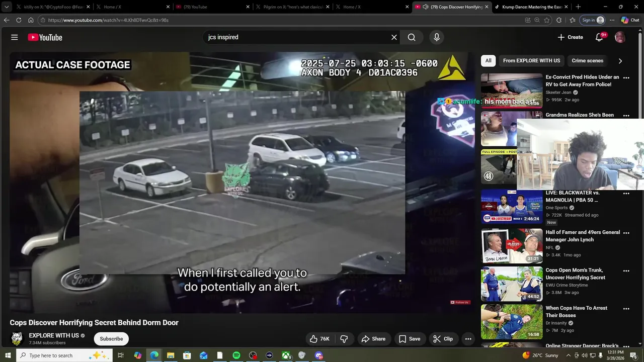
Task: Open Spotify from the taskbar
Action: (236, 355)
